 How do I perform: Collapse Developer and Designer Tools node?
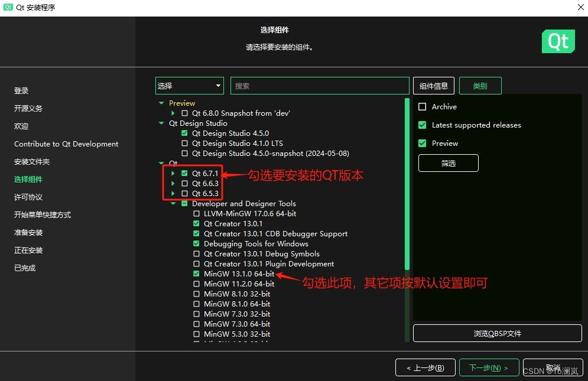click(x=173, y=204)
